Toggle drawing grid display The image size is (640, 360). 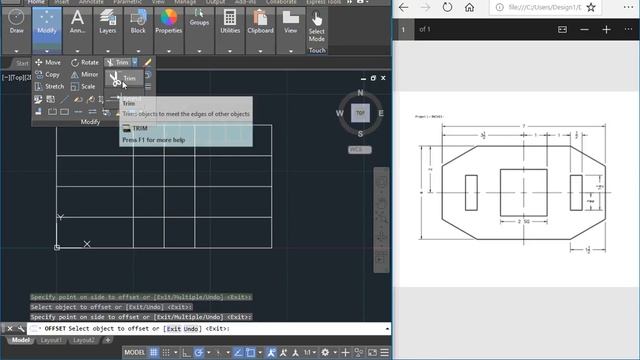click(153, 352)
